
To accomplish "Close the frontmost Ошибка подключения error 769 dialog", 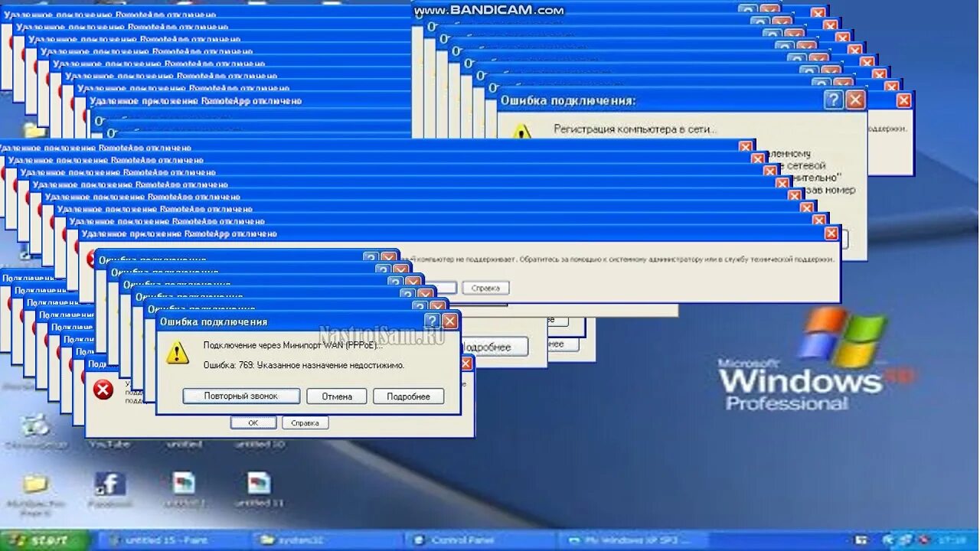I will click(x=450, y=321).
